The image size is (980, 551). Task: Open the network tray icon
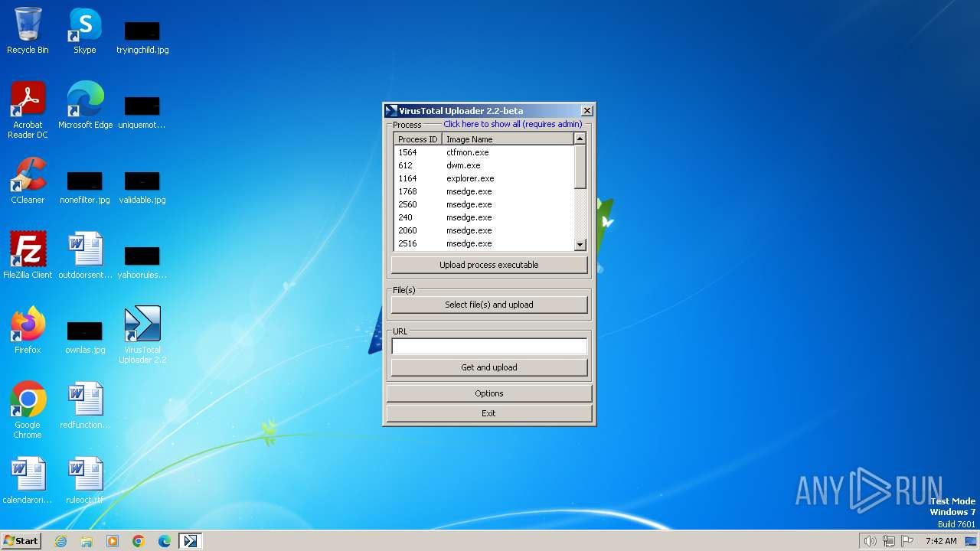coord(889,541)
